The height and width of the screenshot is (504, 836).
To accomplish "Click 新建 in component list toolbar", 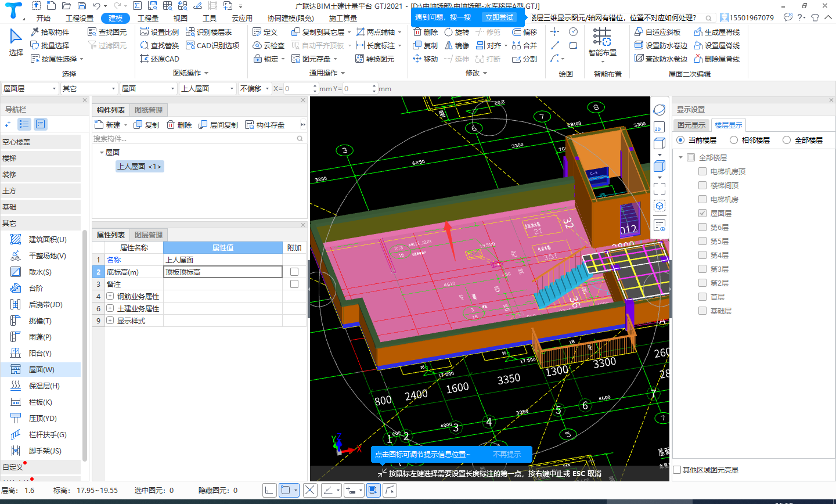I will click(108, 125).
